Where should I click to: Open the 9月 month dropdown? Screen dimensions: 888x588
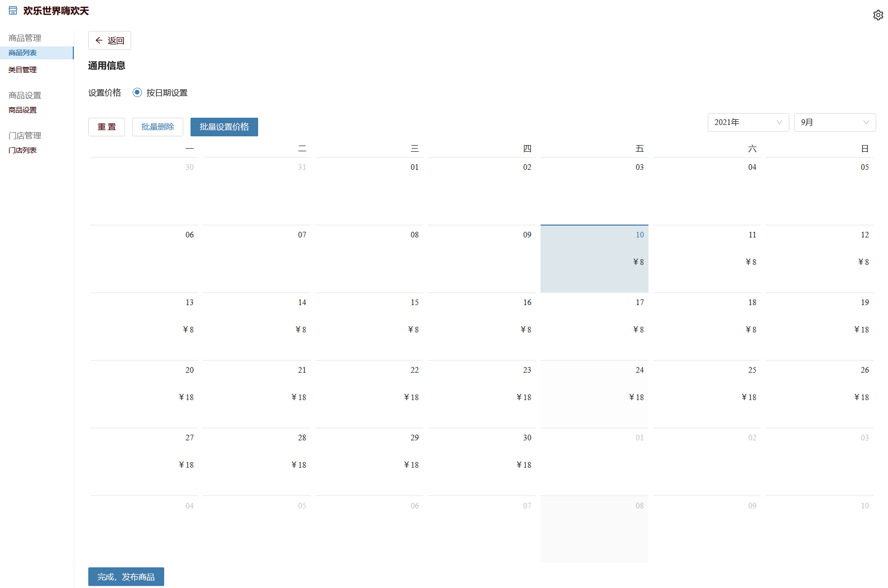click(835, 122)
